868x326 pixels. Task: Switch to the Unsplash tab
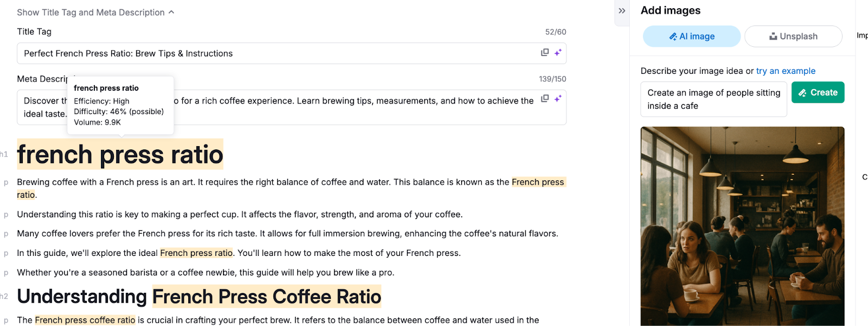(x=793, y=36)
